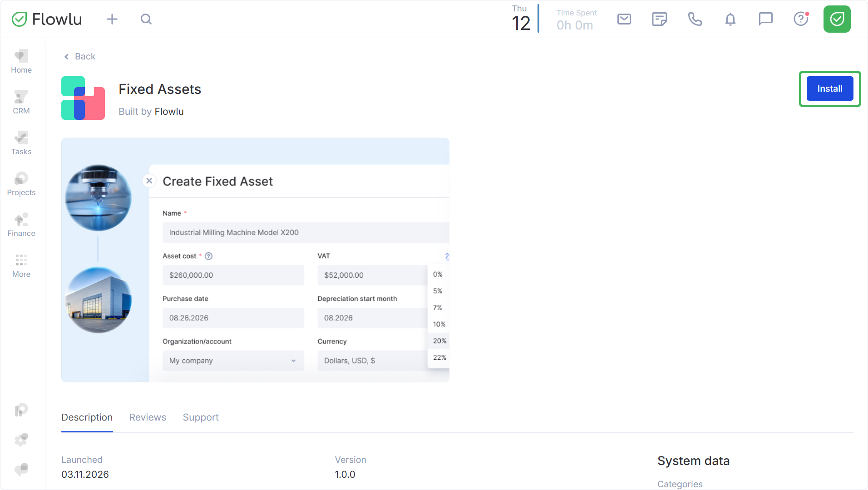Click the help question mark icon
Image resolution: width=868 pixels, height=490 pixels.
click(x=801, y=19)
